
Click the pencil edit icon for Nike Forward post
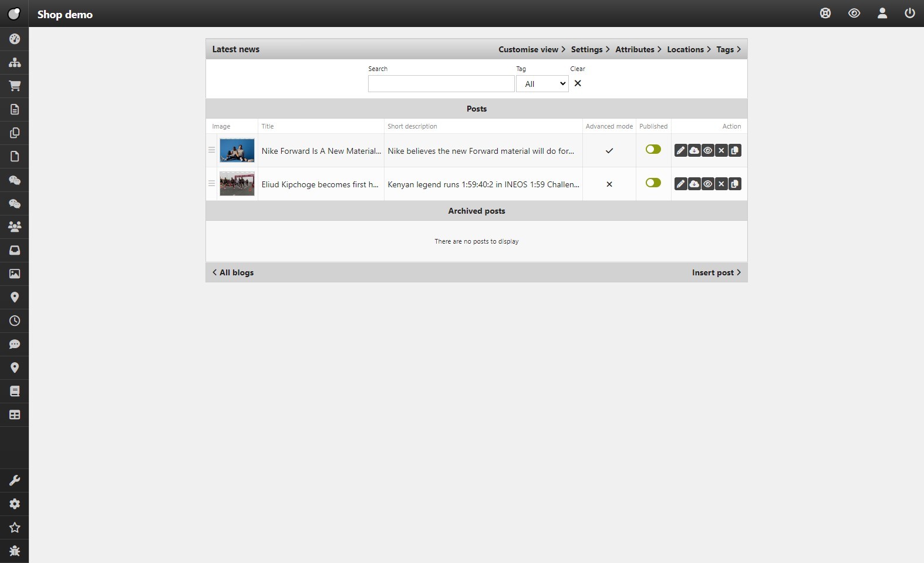tap(680, 151)
